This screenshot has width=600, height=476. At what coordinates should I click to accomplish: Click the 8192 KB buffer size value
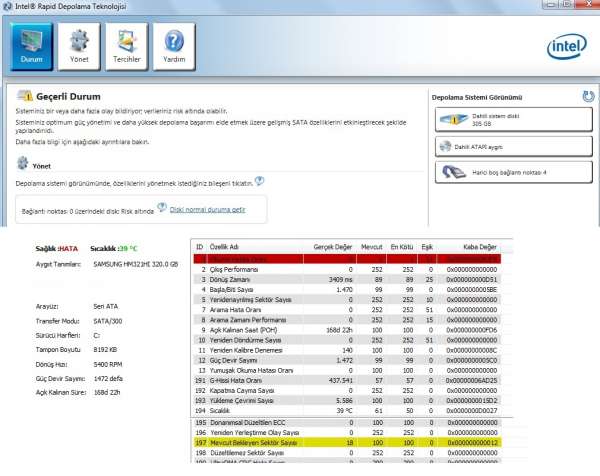(105, 350)
